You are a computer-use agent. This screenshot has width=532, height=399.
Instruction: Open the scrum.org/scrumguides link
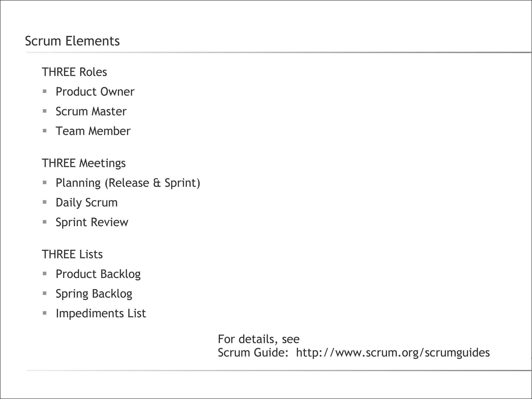pyautogui.click(x=393, y=353)
